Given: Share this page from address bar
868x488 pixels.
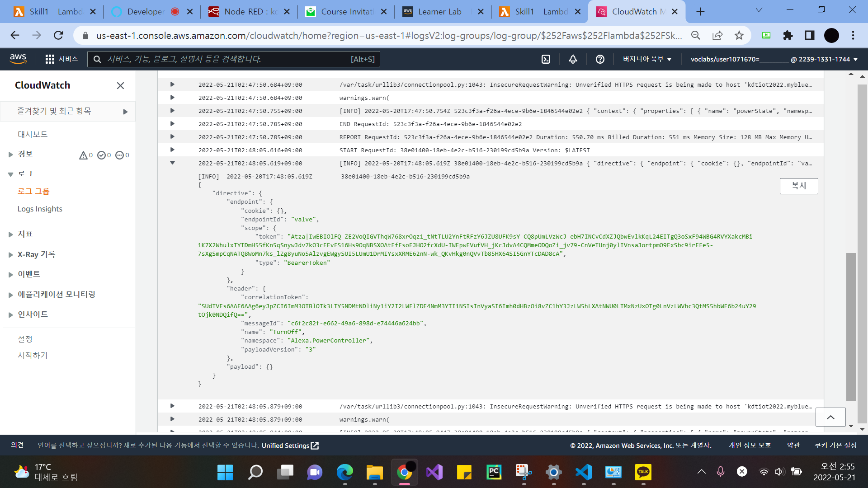Looking at the screenshot, I should 717,35.
